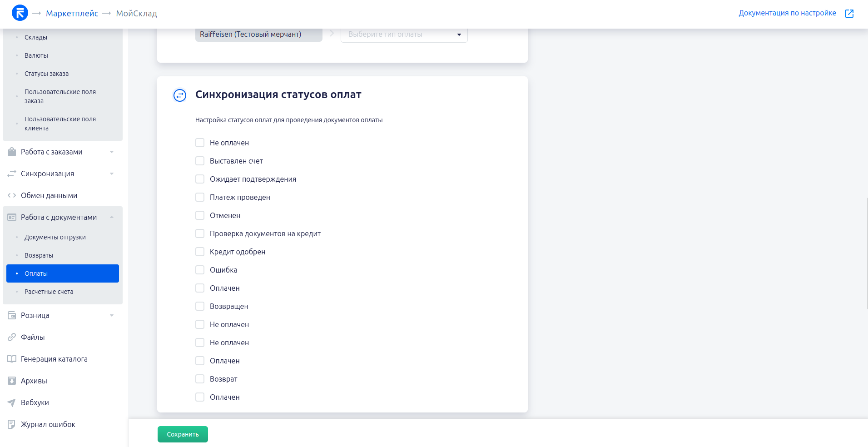The image size is (868, 447).
Task: Click the payment status sync icon
Action: pyautogui.click(x=180, y=95)
